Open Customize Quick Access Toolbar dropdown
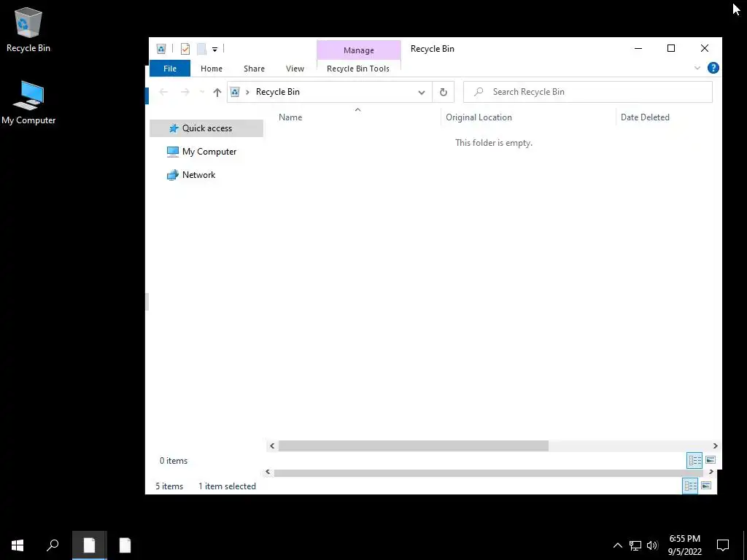 click(215, 49)
